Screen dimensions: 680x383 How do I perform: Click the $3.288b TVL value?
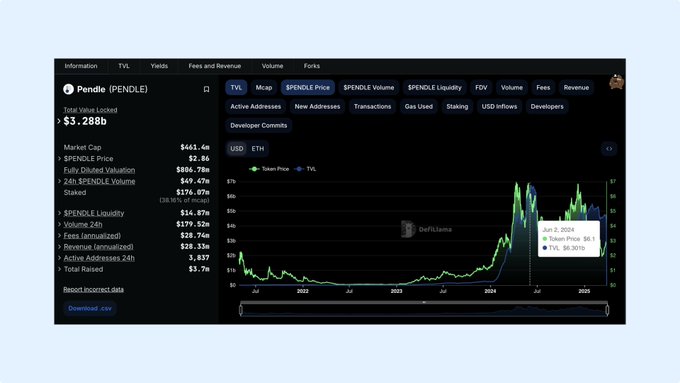coord(85,121)
